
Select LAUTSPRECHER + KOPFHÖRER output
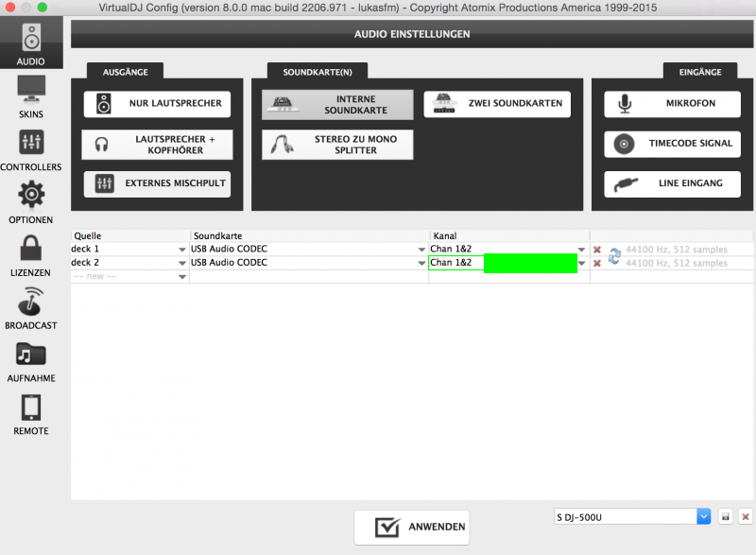(x=157, y=145)
